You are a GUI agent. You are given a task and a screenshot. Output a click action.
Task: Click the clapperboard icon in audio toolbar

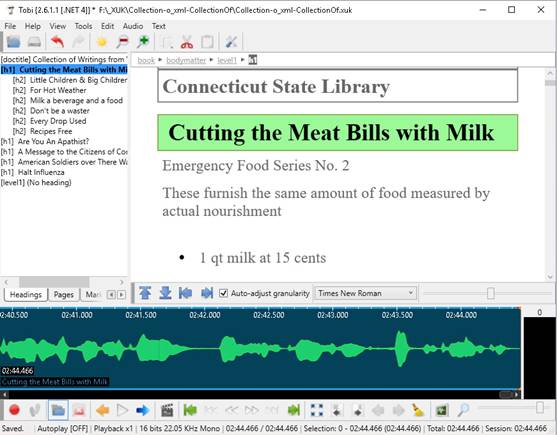[167, 410]
